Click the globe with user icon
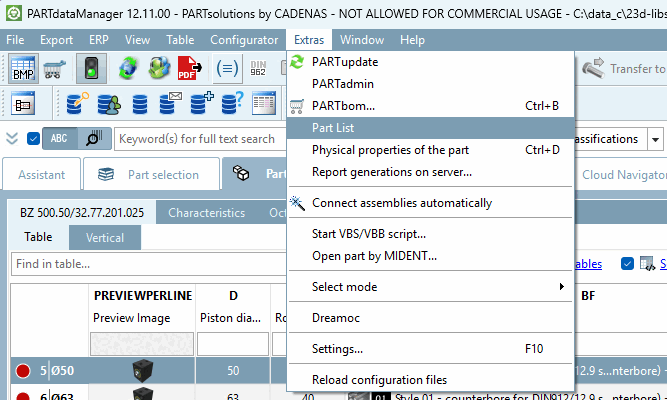The width and height of the screenshot is (667, 400). point(159,68)
